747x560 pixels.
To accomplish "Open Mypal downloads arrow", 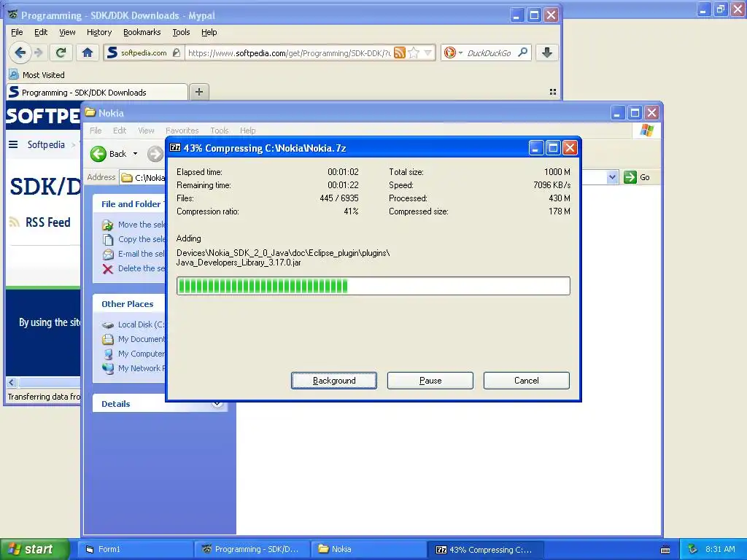I will tap(547, 52).
